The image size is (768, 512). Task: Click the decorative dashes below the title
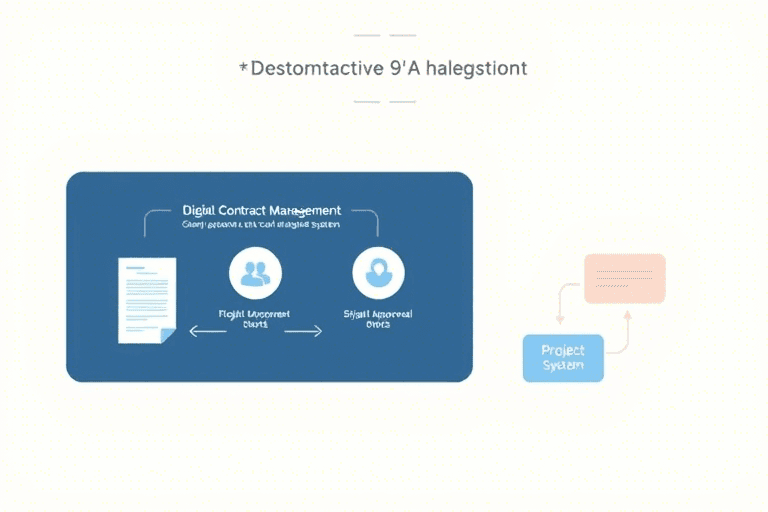coord(384,101)
